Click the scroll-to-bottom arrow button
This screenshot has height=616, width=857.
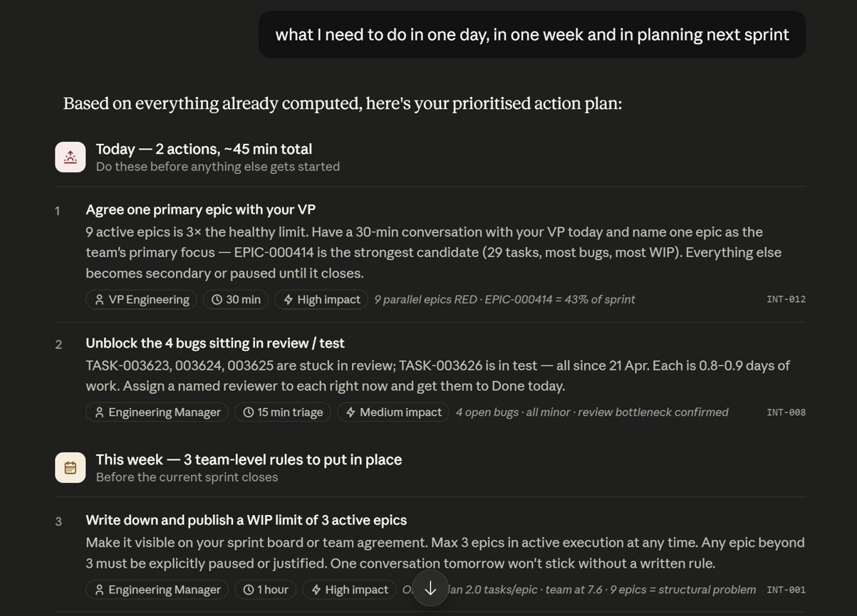pyautogui.click(x=430, y=588)
